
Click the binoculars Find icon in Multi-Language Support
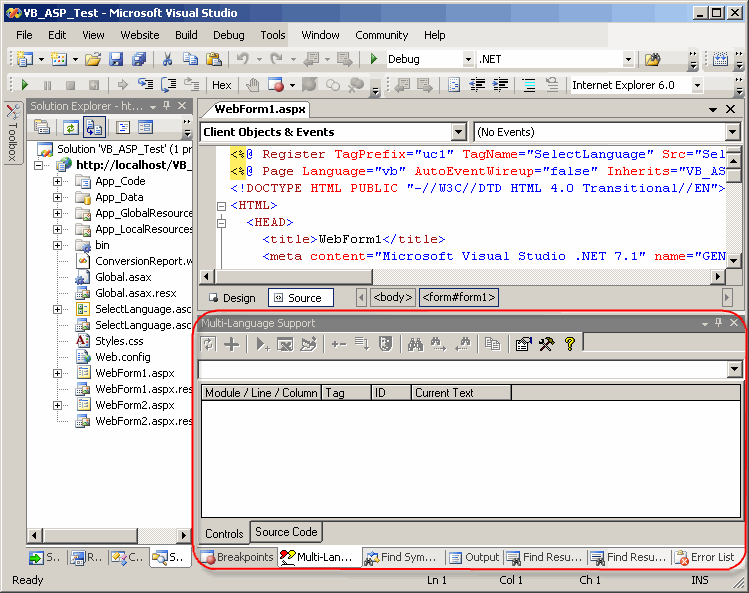click(x=414, y=344)
